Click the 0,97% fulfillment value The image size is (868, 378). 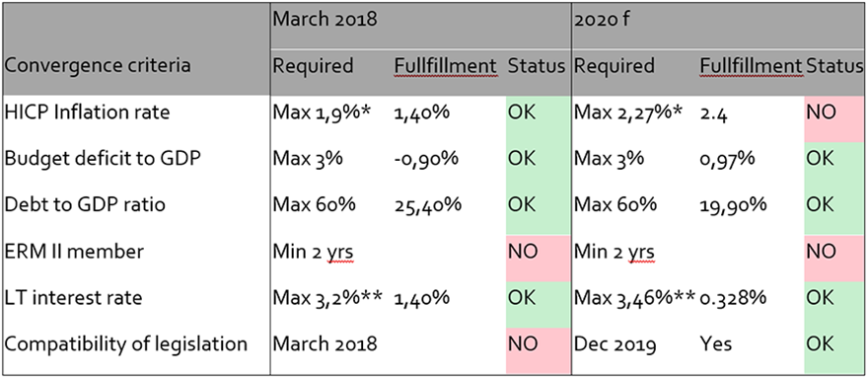point(727,159)
